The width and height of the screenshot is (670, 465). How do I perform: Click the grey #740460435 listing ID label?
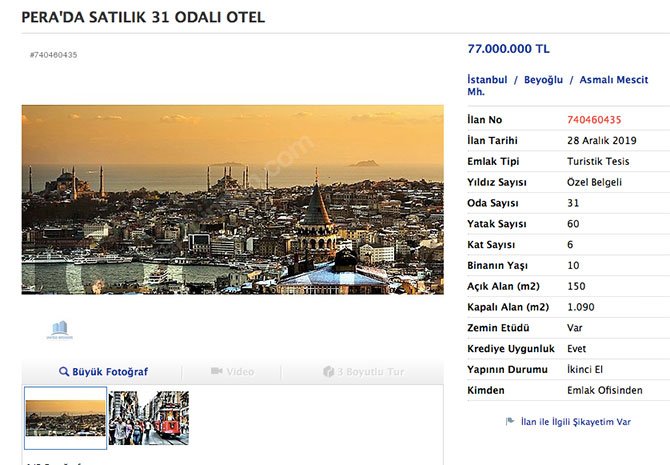(53, 55)
